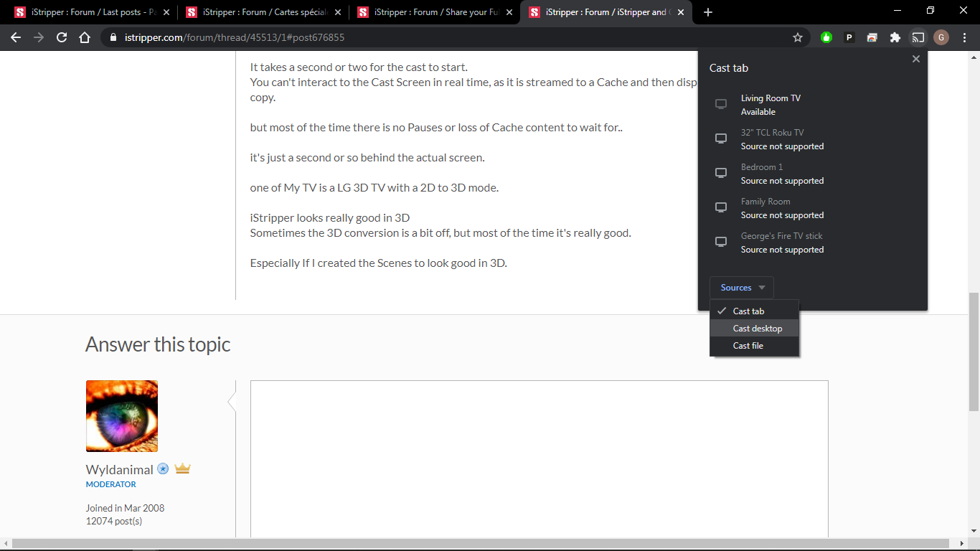Open the Extensions puzzle-piece menu

click(895, 37)
